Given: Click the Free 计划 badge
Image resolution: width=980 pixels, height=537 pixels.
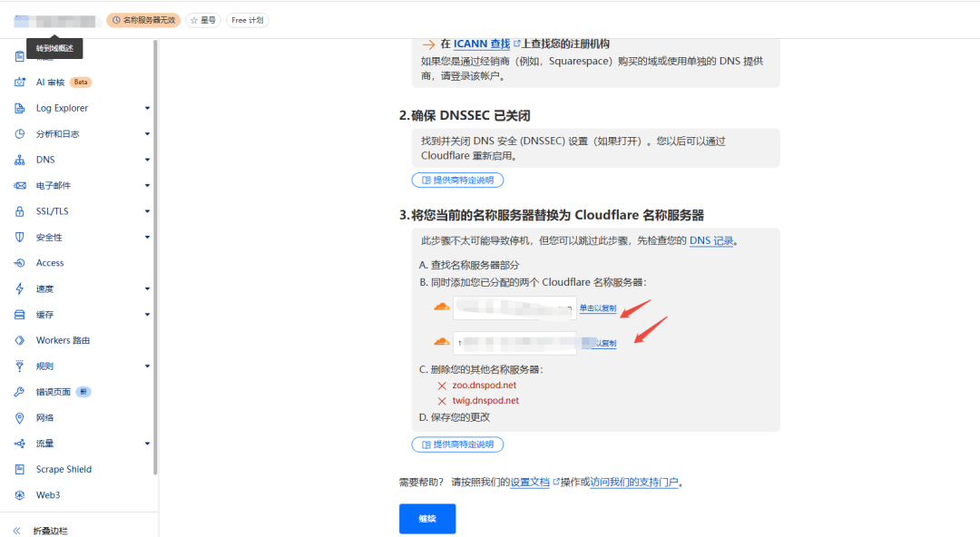Looking at the screenshot, I should (x=248, y=21).
